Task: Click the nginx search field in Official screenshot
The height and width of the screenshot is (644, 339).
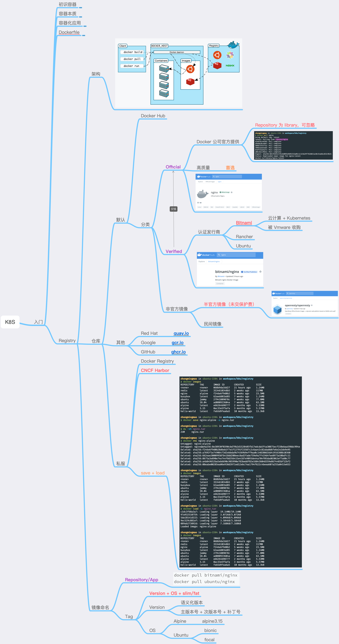Action: coord(227,177)
